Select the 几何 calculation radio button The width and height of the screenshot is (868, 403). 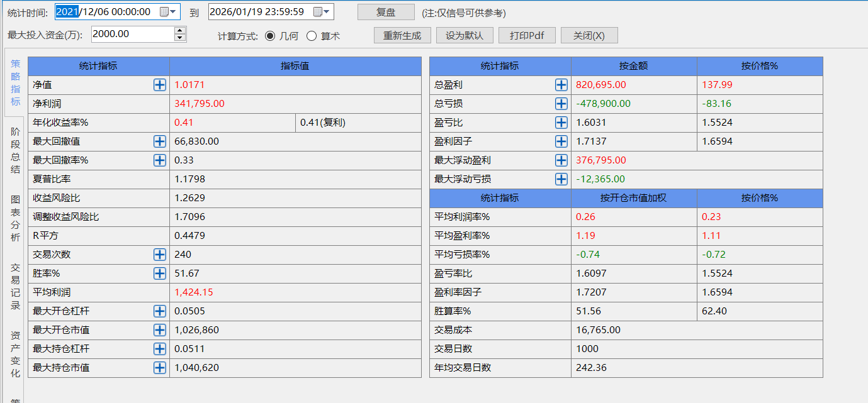(270, 36)
